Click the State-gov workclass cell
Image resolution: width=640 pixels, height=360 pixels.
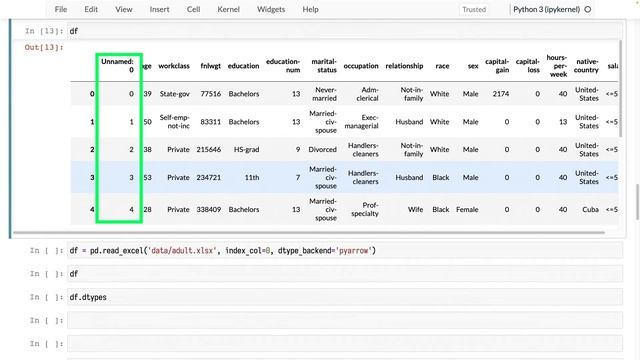click(x=175, y=94)
